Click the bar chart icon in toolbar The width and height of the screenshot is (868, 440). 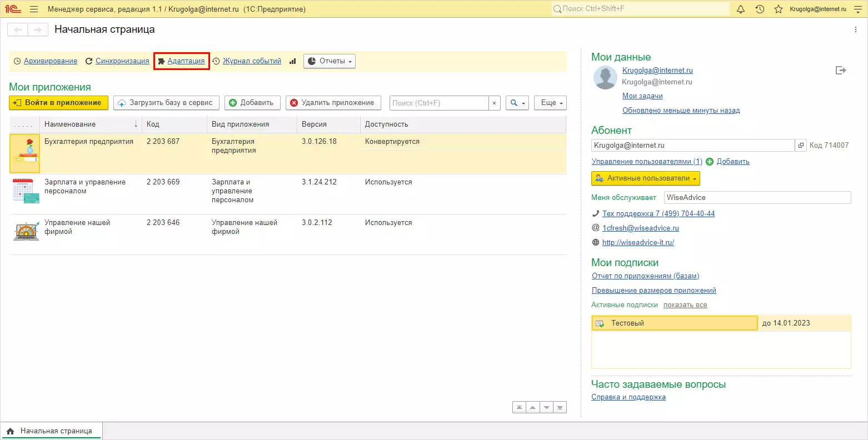tap(293, 61)
